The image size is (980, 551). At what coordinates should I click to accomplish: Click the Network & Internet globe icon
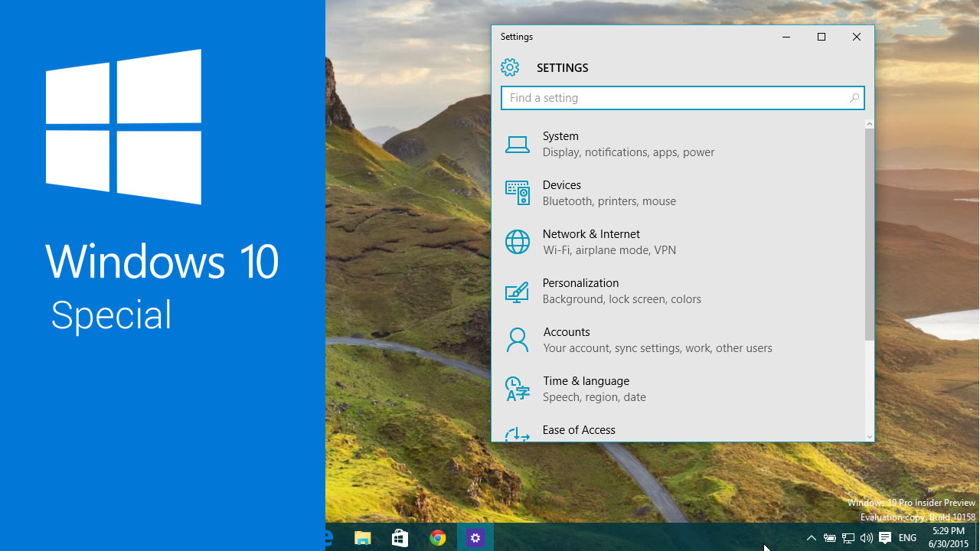518,242
